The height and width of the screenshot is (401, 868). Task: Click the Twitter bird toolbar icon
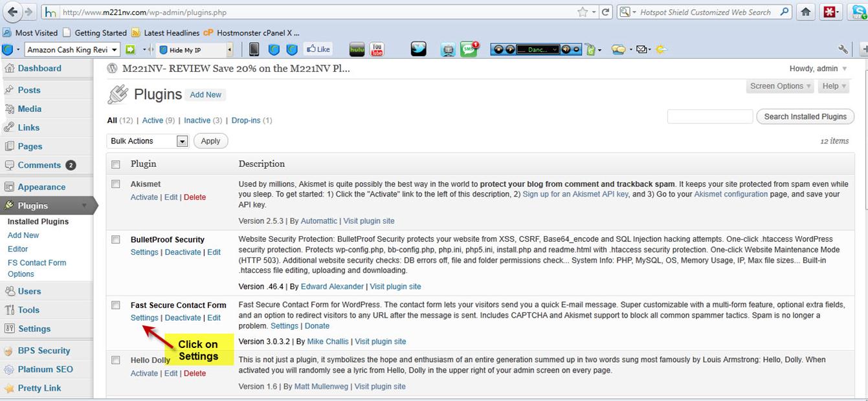pos(419,49)
